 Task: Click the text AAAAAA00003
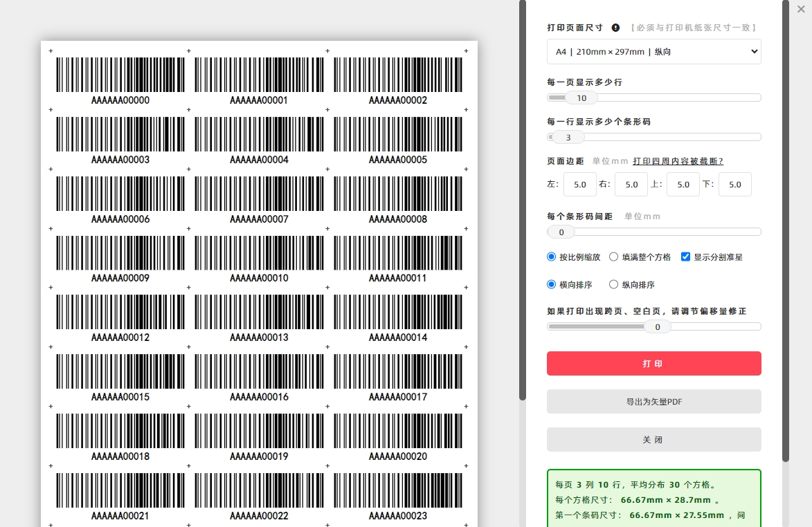click(120, 160)
